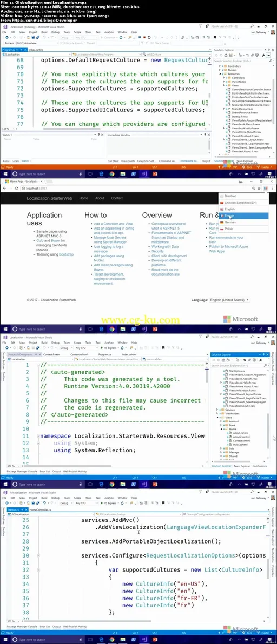
Task: Expand the Account folder under Views
Action: click(222, 421)
